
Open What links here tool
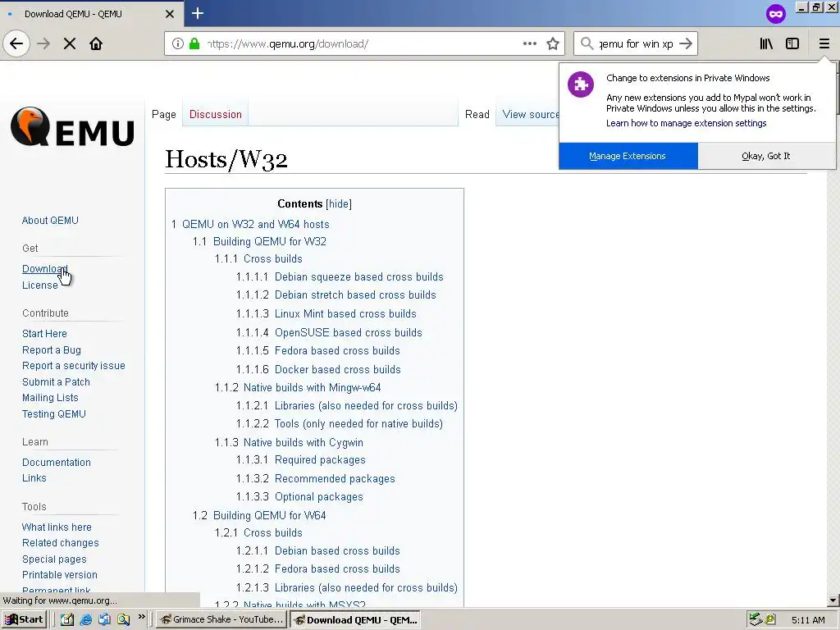57,527
